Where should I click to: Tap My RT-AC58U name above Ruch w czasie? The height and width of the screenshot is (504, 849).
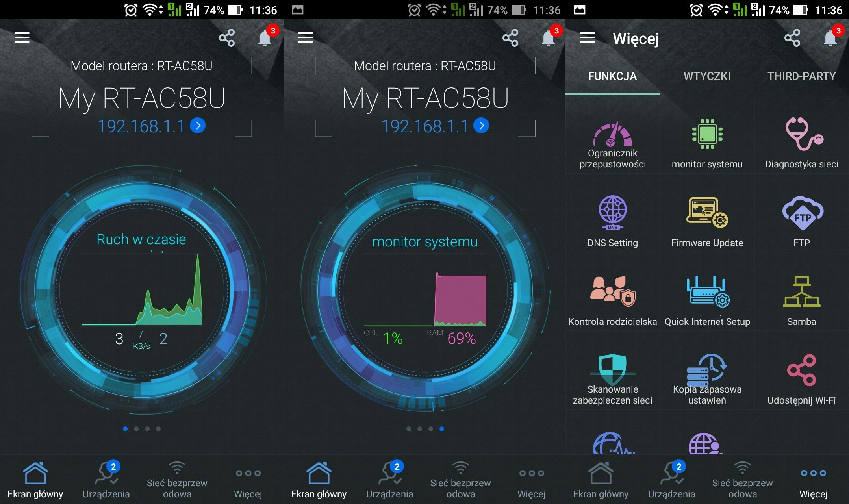point(142,98)
